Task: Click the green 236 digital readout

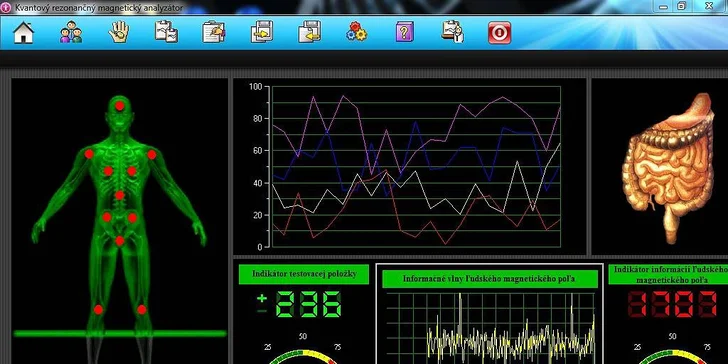Action: tap(308, 305)
